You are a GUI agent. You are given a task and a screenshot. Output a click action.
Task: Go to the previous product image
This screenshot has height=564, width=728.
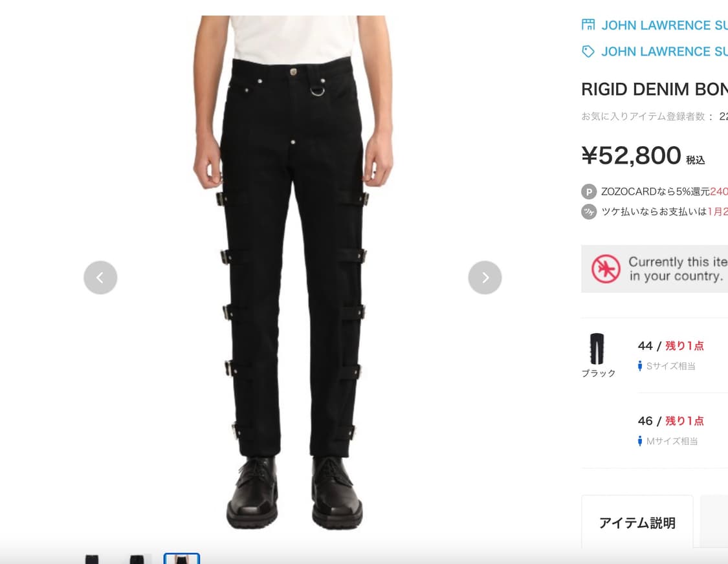coord(100,277)
